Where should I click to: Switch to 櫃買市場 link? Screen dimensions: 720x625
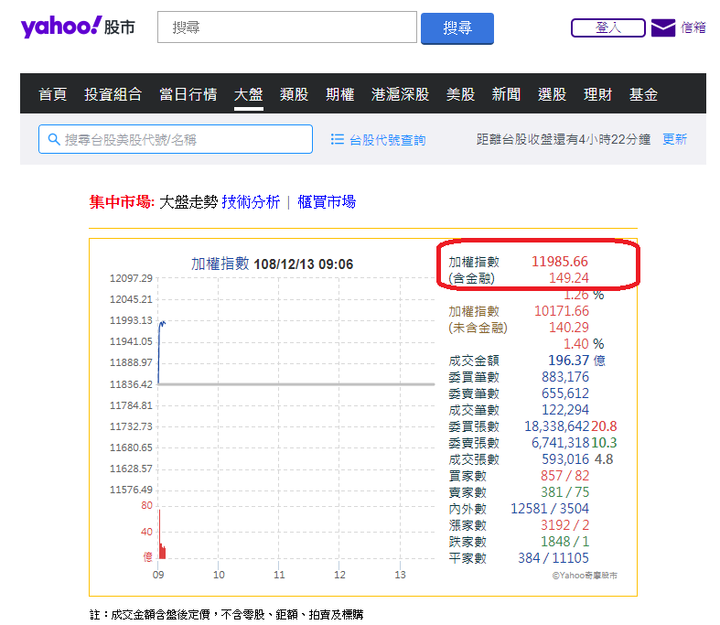[x=326, y=202]
